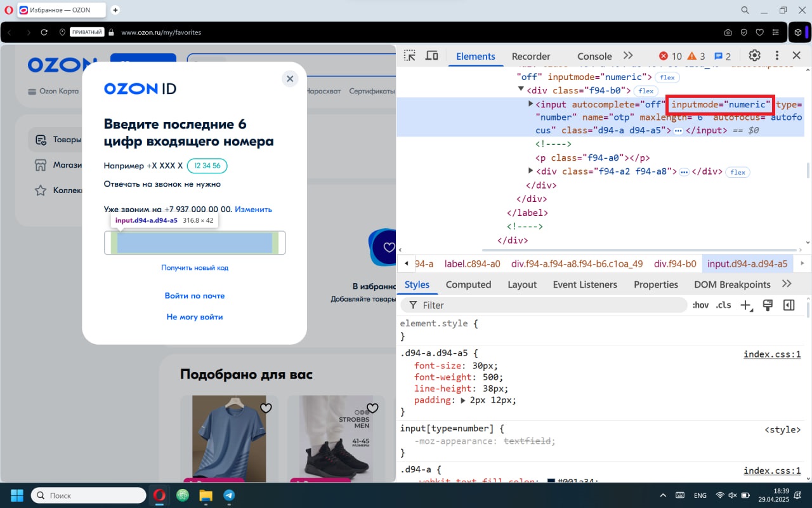Viewport: 812px width, 508px height.
Task: Show more DevTools main tabs chevron
Action: [628, 56]
